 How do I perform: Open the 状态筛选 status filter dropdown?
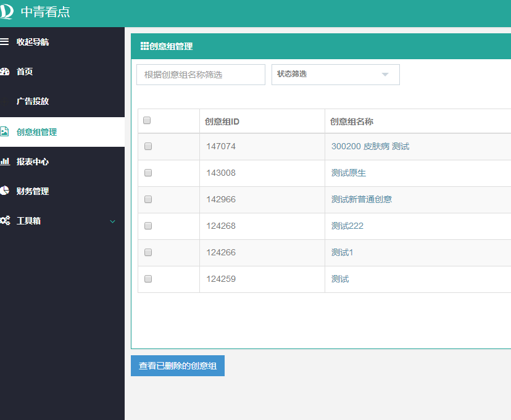[335, 75]
